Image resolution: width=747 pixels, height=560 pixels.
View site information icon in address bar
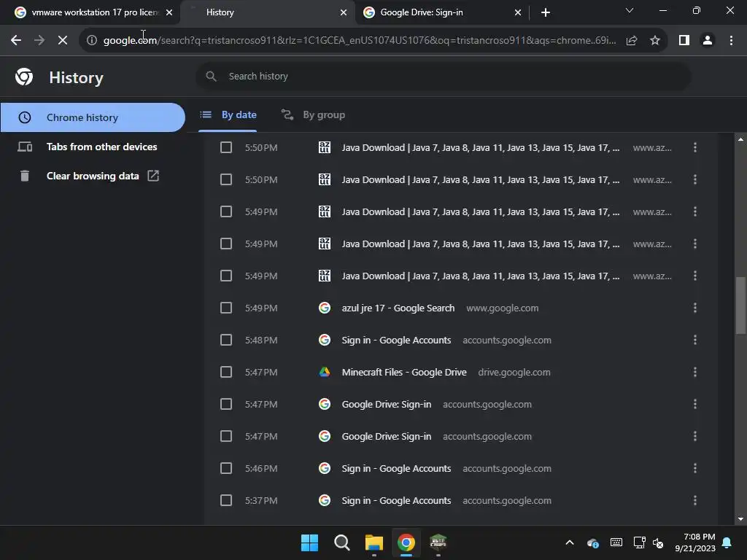[x=91, y=41]
